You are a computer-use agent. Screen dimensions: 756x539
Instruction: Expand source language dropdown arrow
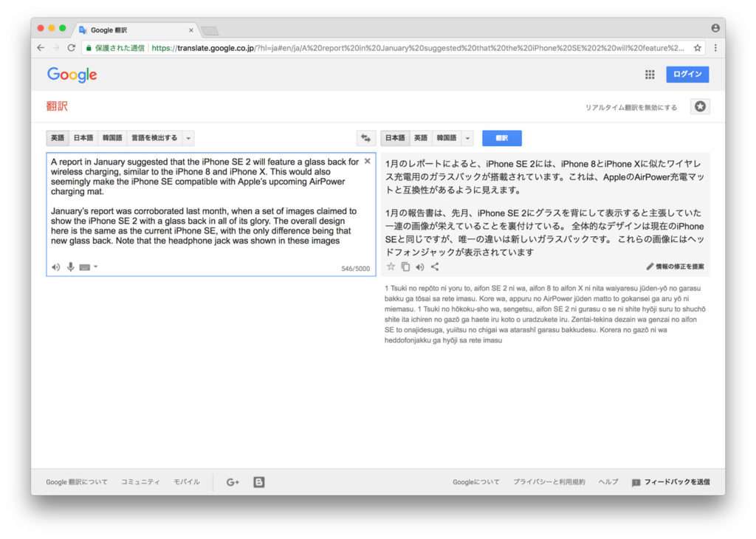188,138
